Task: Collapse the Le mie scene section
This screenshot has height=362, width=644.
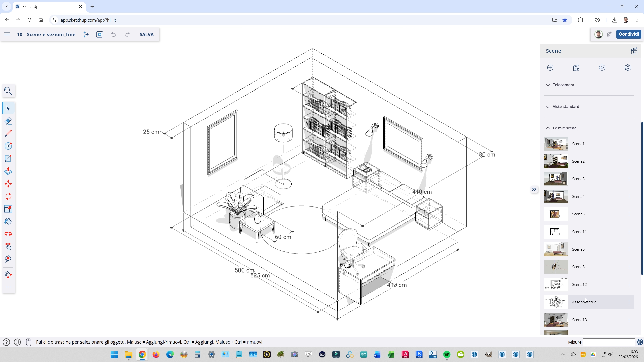Action: pos(564,128)
